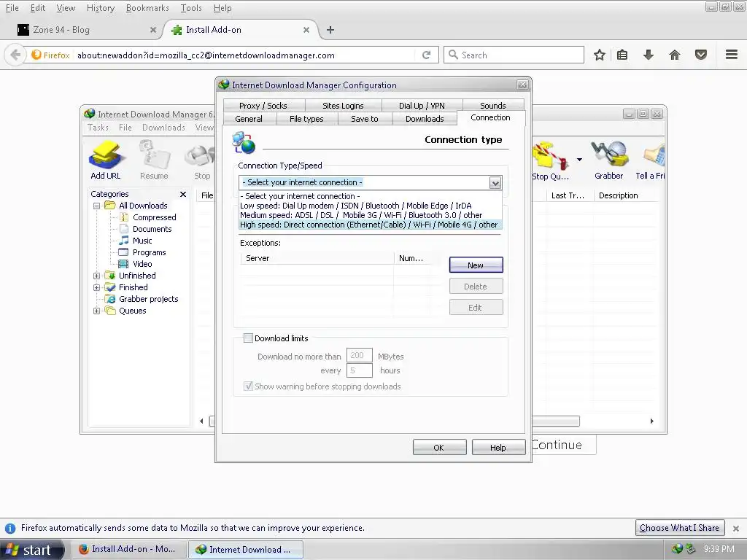
Task: Click the Server column header in Exceptions
Action: (x=317, y=258)
